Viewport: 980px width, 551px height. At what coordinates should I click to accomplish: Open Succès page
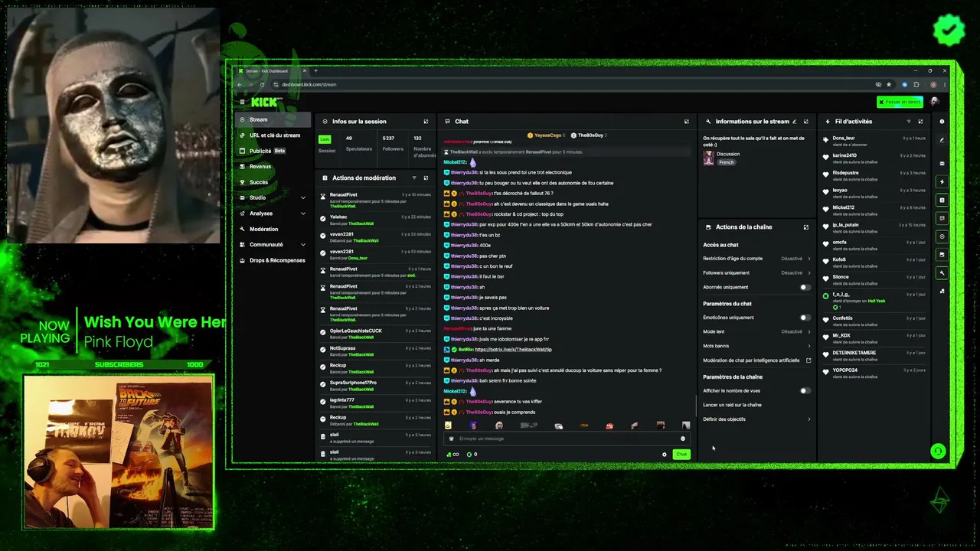tap(273, 182)
